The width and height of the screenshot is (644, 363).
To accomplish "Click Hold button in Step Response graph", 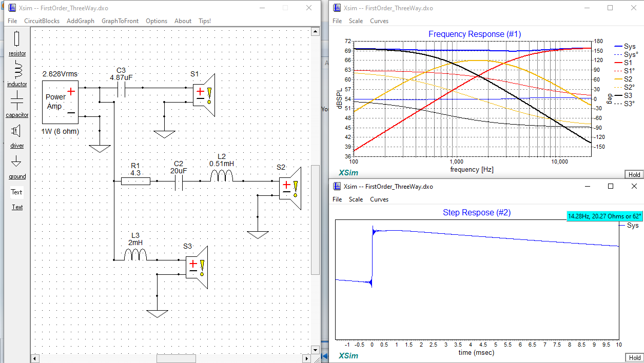I will [x=634, y=358].
